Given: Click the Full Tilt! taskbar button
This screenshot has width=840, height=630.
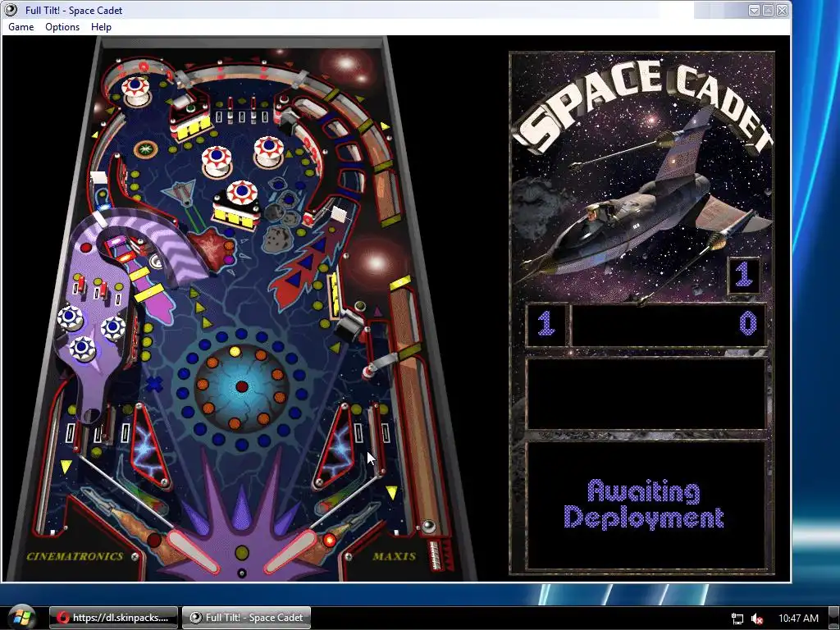Looking at the screenshot, I should coord(246,617).
